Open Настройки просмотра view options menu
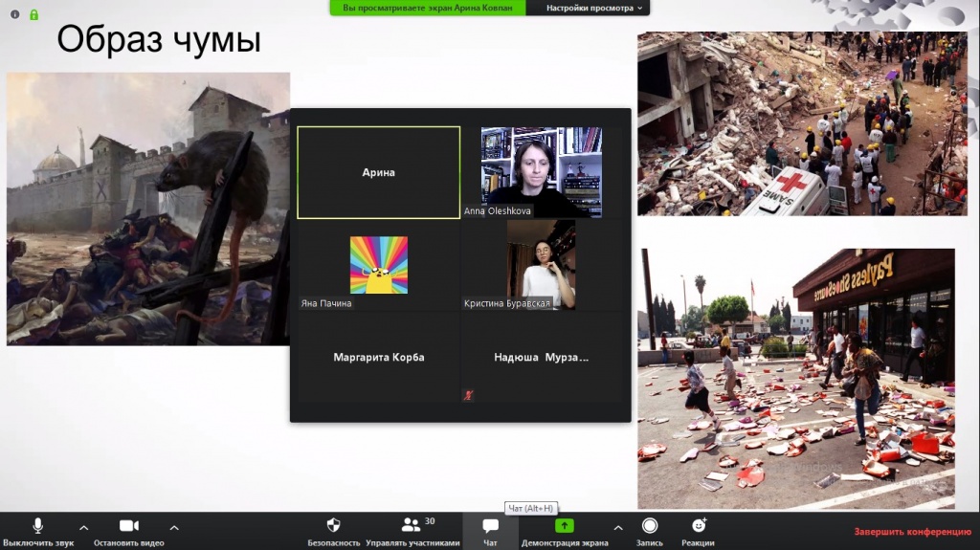This screenshot has height=550, width=980. (595, 8)
